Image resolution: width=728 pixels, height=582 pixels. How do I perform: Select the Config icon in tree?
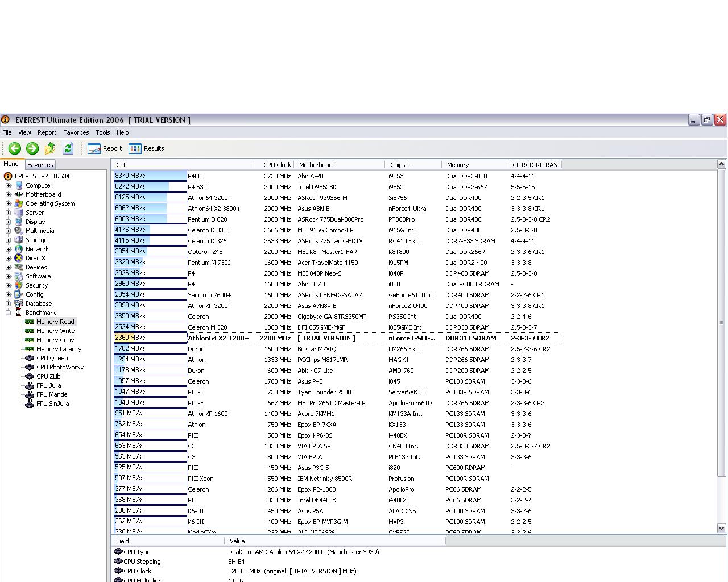19,294
